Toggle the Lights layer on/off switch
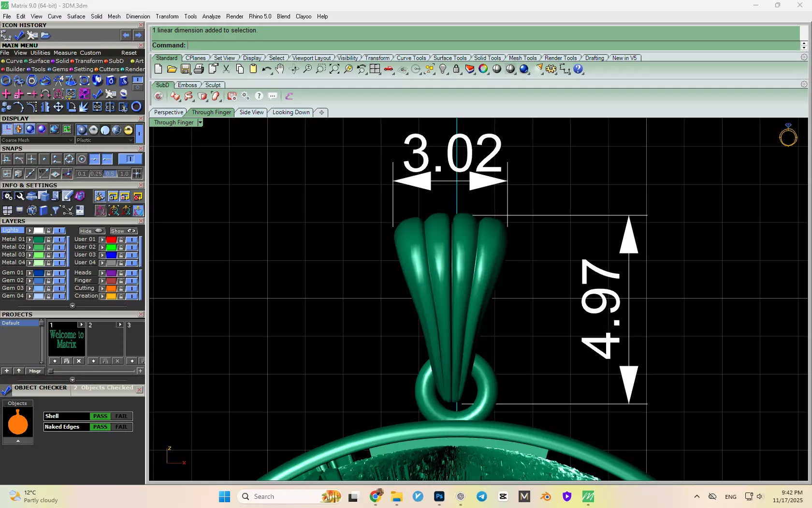 point(59,231)
